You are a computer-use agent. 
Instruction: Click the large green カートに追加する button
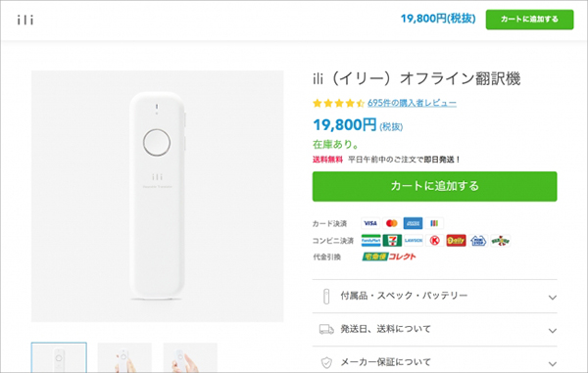(x=434, y=186)
